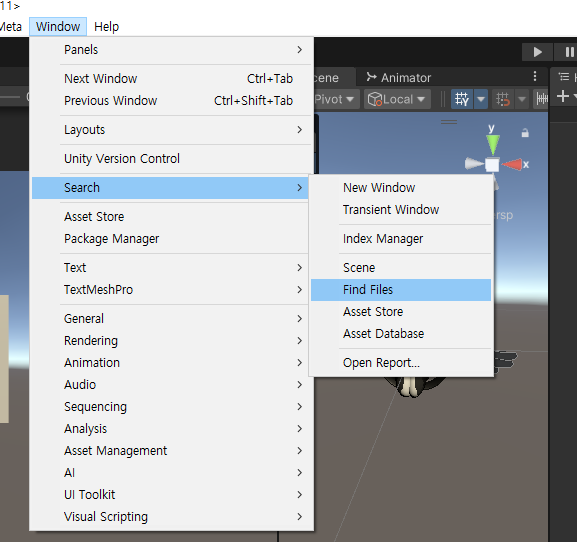The width and height of the screenshot is (577, 542).
Task: Open the Animator tab
Action: pos(399,78)
